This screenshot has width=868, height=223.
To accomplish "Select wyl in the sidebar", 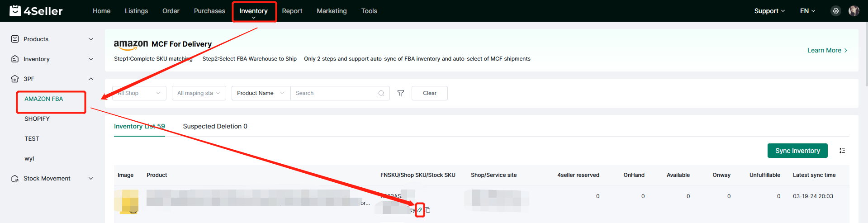I will coord(29,158).
